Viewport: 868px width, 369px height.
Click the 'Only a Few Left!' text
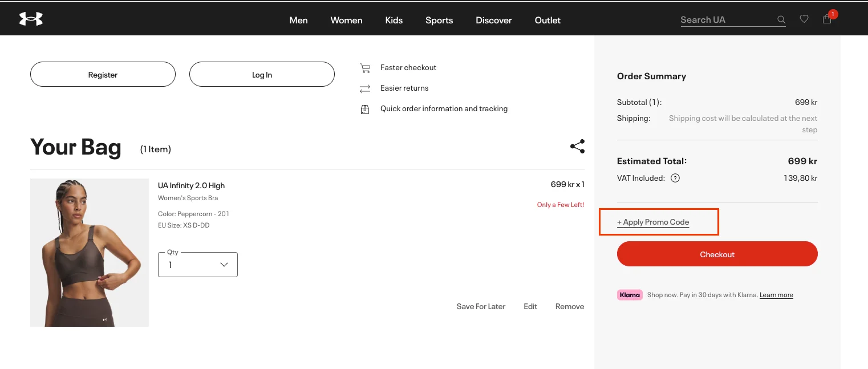pyautogui.click(x=561, y=205)
